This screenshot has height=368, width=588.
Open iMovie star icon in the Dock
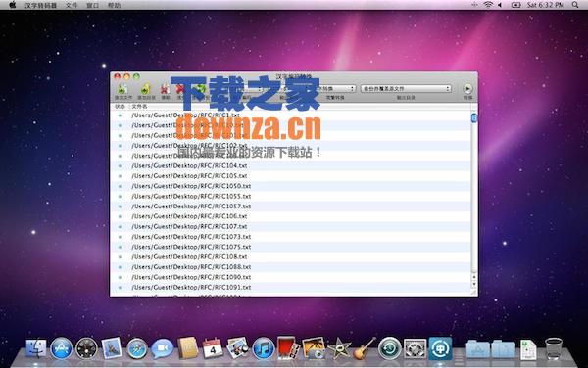(x=339, y=348)
